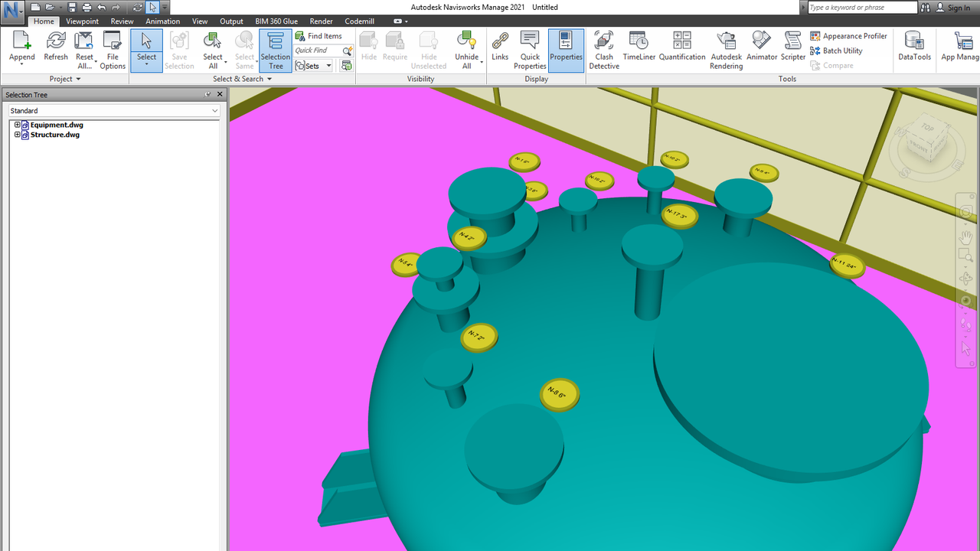
Task: Open Appearance Profiler
Action: click(x=848, y=36)
